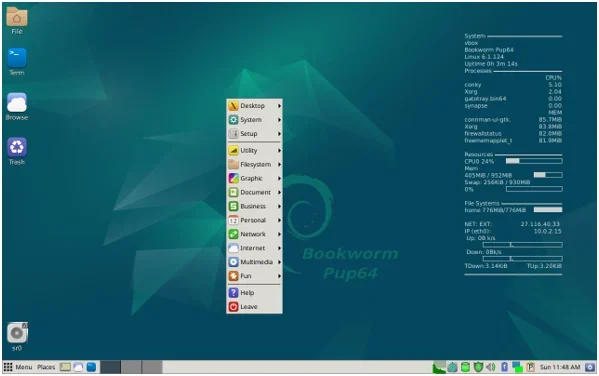Open the Desktop submenu in the menu
This screenshot has width=599, height=376.
tap(254, 106)
